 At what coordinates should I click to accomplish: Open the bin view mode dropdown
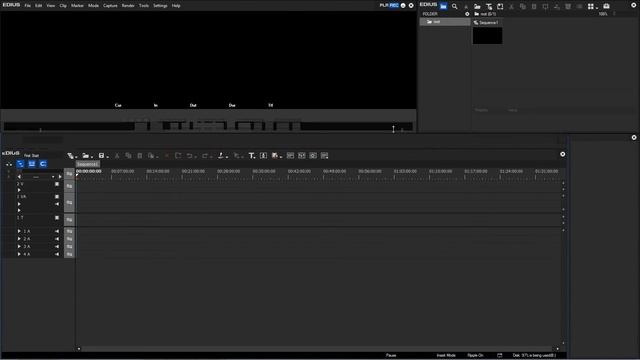[597, 7]
